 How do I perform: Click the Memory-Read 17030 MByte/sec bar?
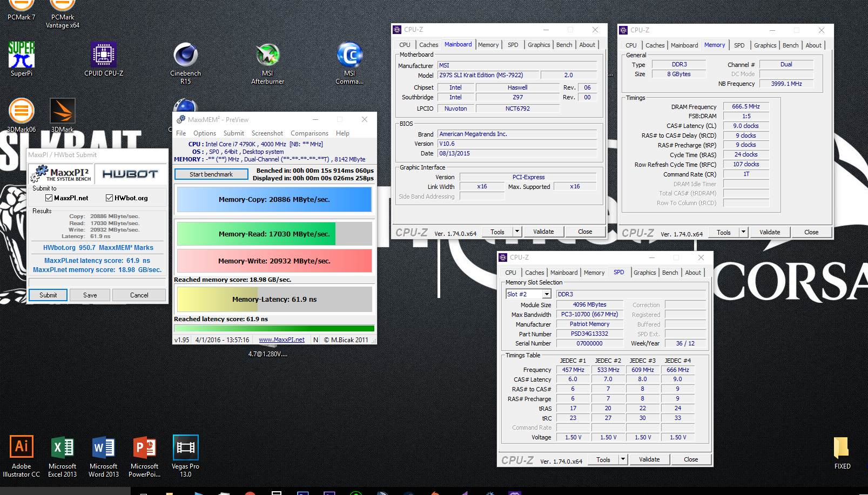(274, 234)
